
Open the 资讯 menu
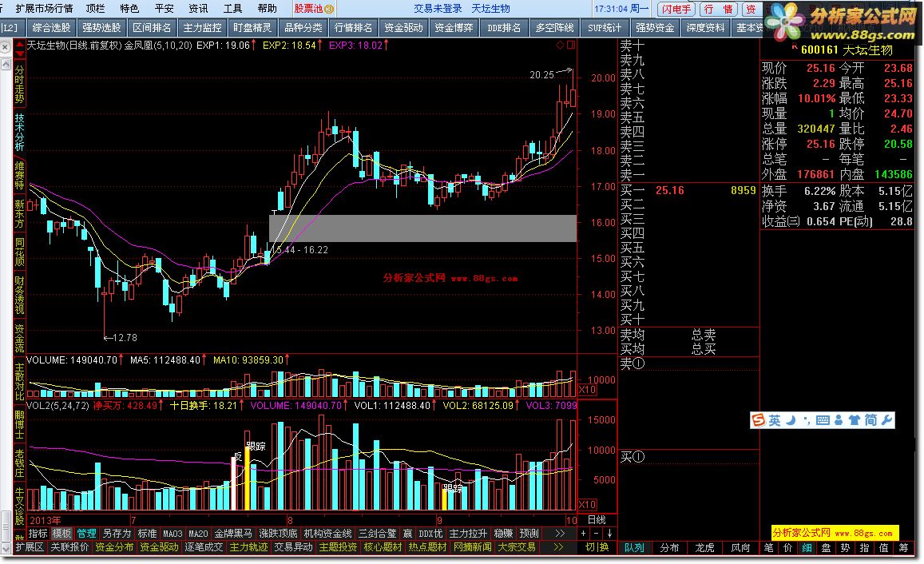point(198,8)
